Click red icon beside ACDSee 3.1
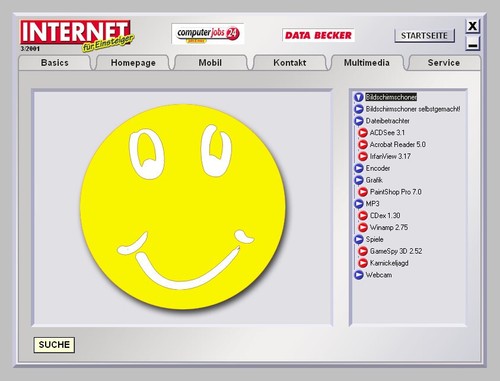Screen dimensions: 500x381 click(x=363, y=133)
